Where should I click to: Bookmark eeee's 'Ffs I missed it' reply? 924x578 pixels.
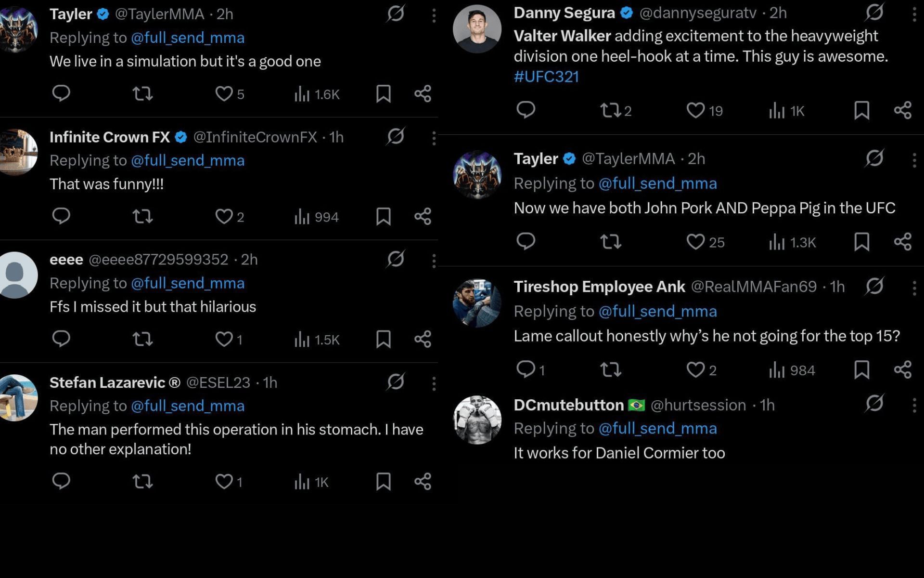[383, 340]
